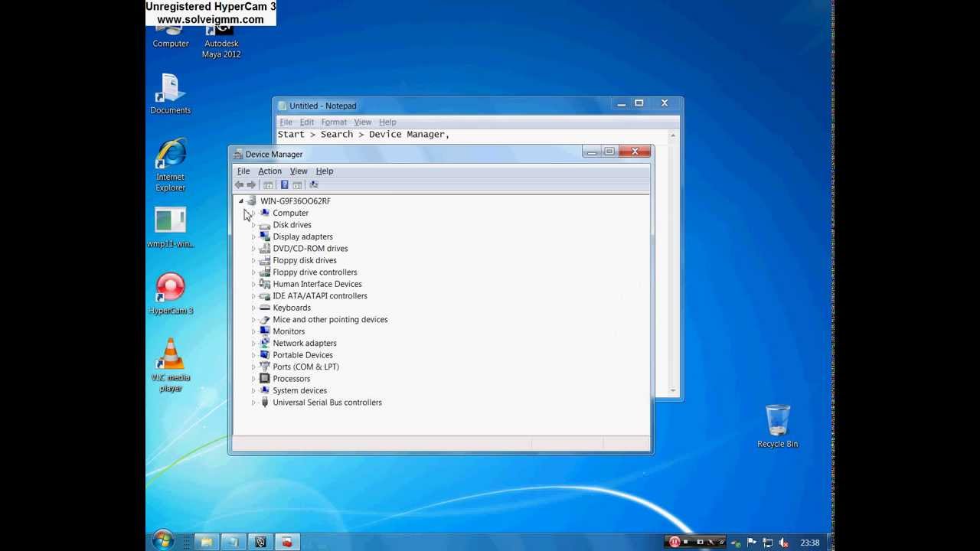Open Device Manager Help menu
This screenshot has width=980, height=551.
tap(325, 171)
